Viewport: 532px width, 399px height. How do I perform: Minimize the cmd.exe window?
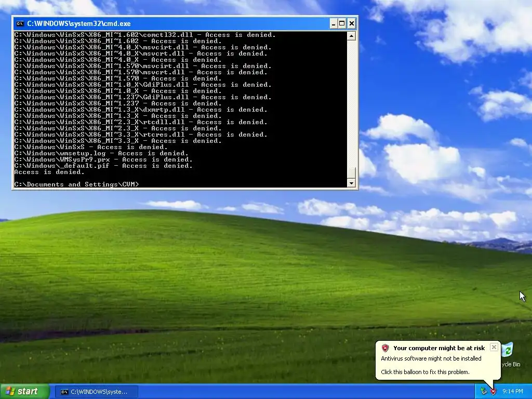click(x=334, y=23)
